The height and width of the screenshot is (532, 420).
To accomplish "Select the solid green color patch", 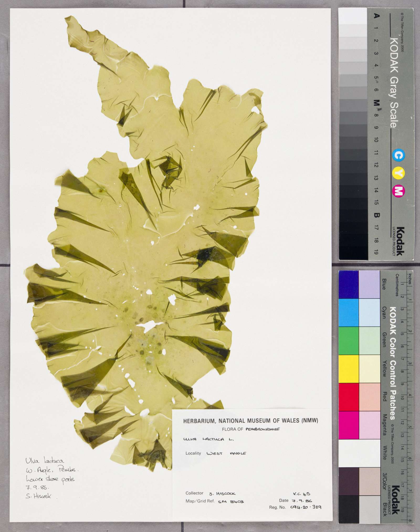I will coord(348,341).
